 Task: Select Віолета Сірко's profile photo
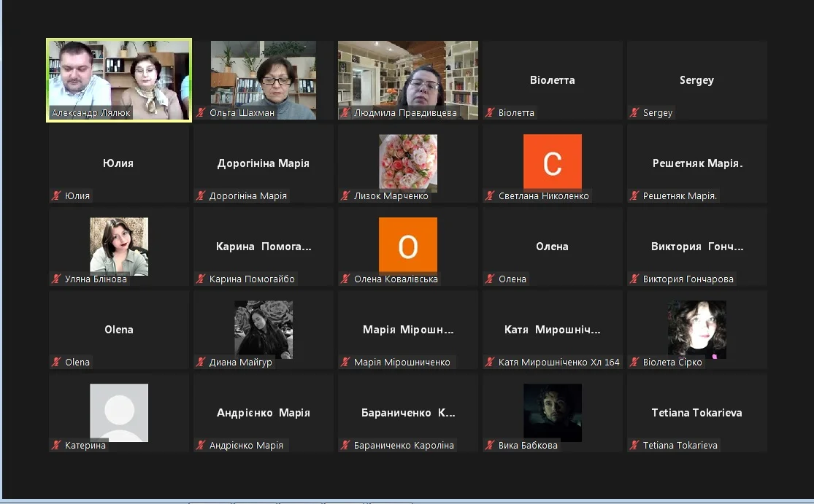(696, 329)
